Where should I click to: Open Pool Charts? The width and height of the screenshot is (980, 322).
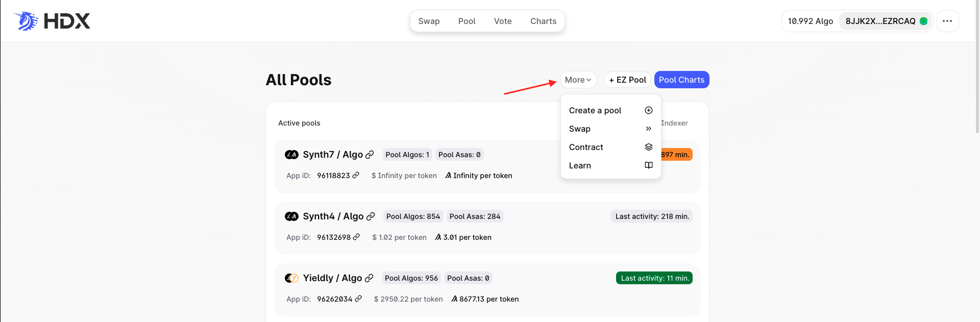[681, 80]
